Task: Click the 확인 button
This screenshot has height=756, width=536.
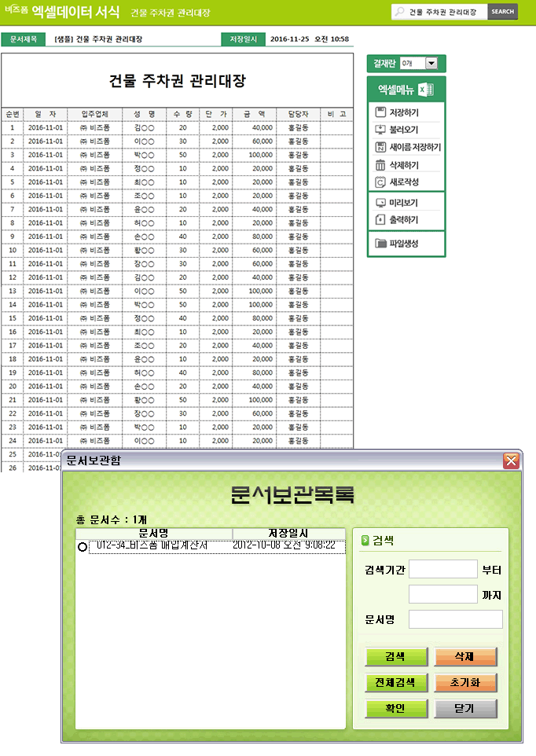Action: pos(396,709)
